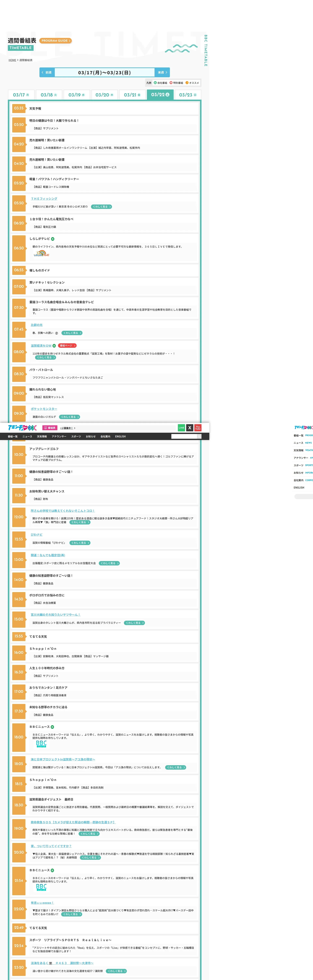
Task: Click the HOME breadcrumb link
Action: pos(12,60)
